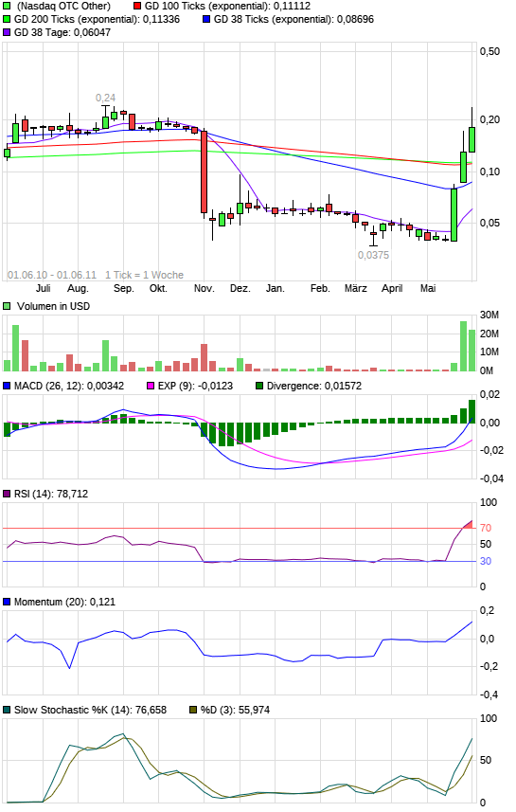Click the 0,24 high price annotation
516x812 pixels.
pos(106,98)
